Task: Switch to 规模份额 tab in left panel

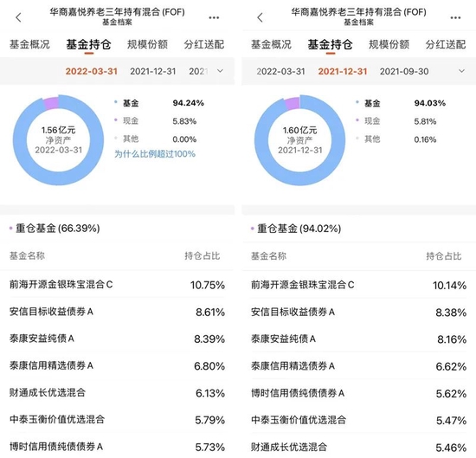Action: click(147, 44)
